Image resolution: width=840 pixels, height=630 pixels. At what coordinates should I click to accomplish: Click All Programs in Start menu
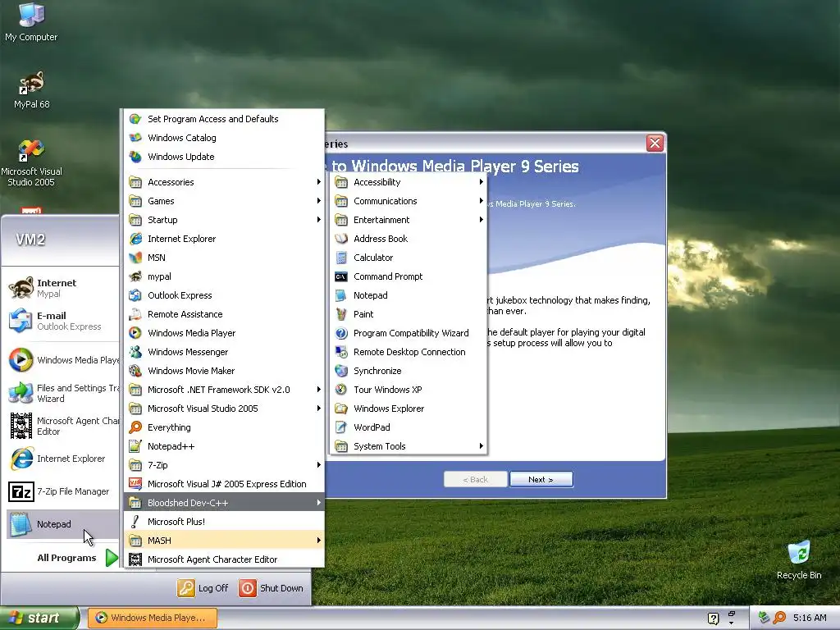click(x=78, y=558)
